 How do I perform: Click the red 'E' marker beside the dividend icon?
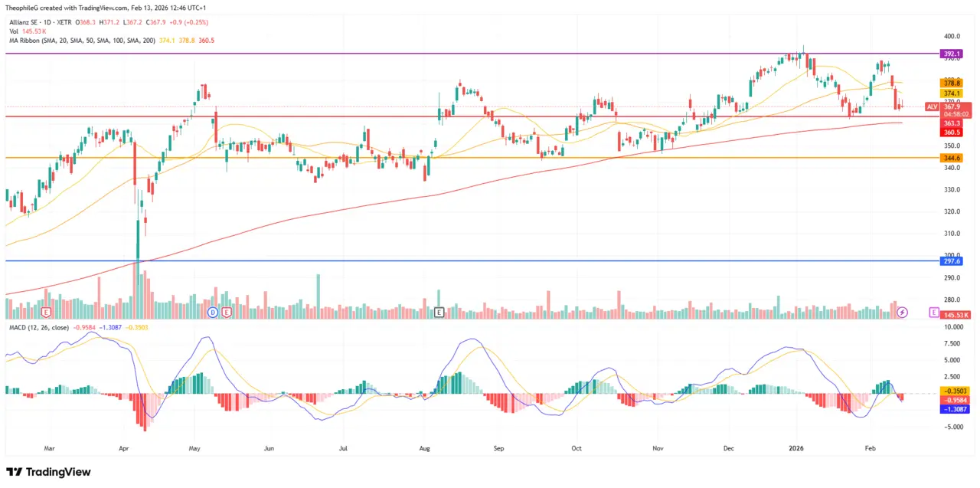226,313
